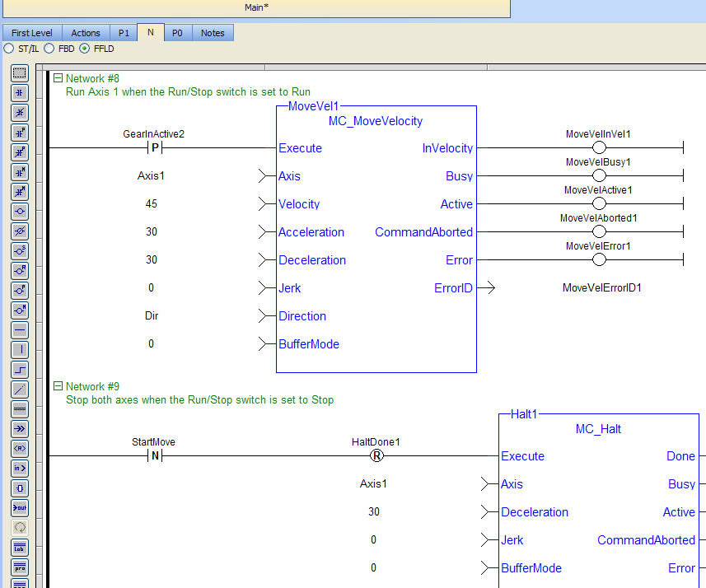Click Axis1 input of MoveVel1 block
The image size is (706, 588).
point(151,175)
